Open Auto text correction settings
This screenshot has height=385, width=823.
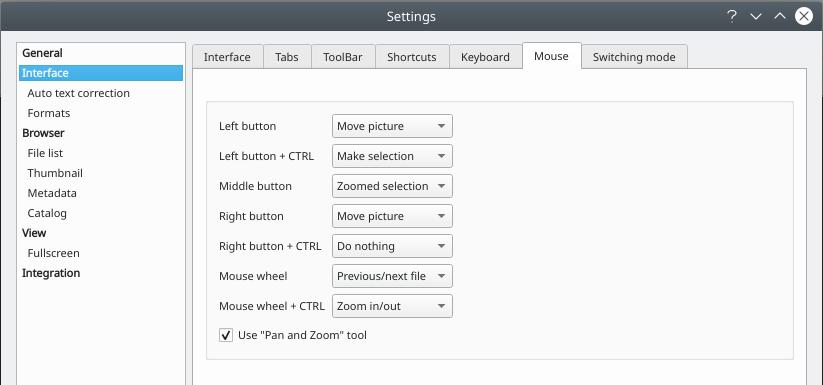101,93
